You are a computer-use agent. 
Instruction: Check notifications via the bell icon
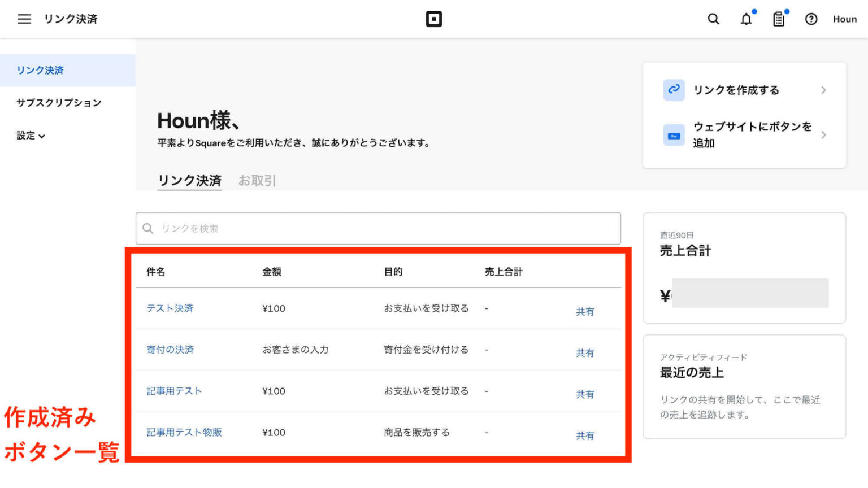(746, 19)
